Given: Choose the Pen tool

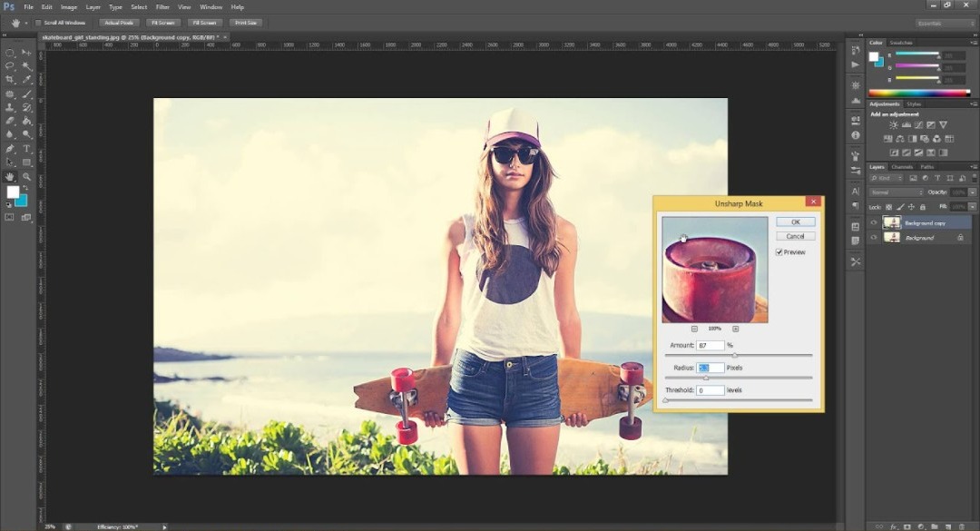Looking at the screenshot, I should pos(10,149).
